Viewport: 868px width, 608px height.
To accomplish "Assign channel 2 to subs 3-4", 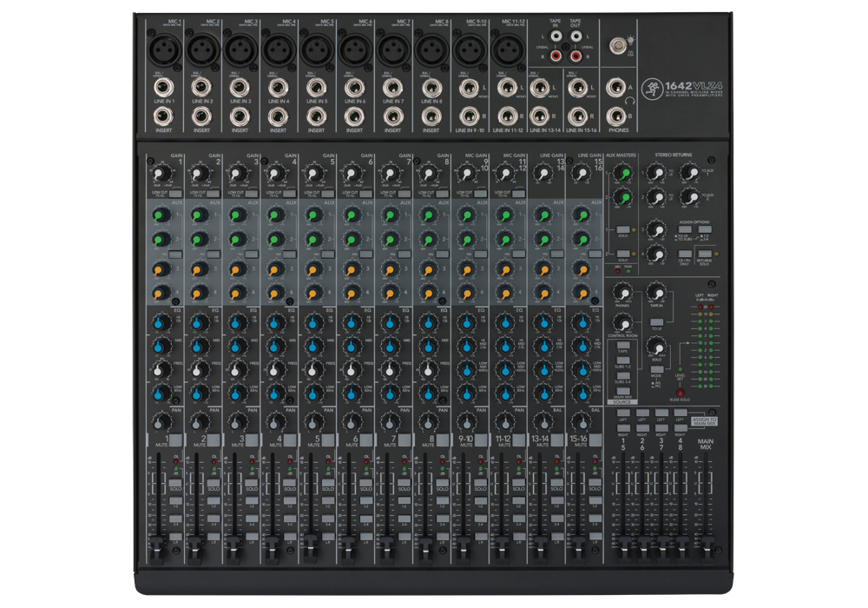I will tap(214, 519).
